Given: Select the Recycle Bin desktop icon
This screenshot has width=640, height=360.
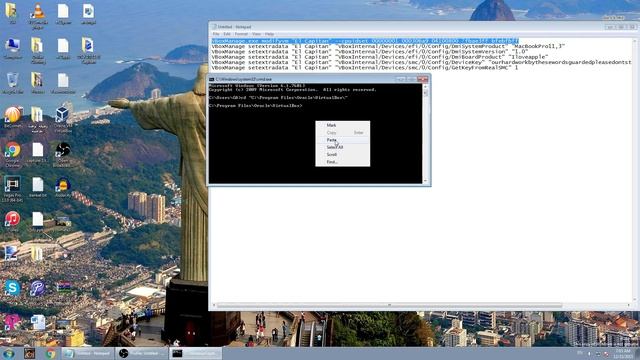Looking at the screenshot, I should point(12,83).
